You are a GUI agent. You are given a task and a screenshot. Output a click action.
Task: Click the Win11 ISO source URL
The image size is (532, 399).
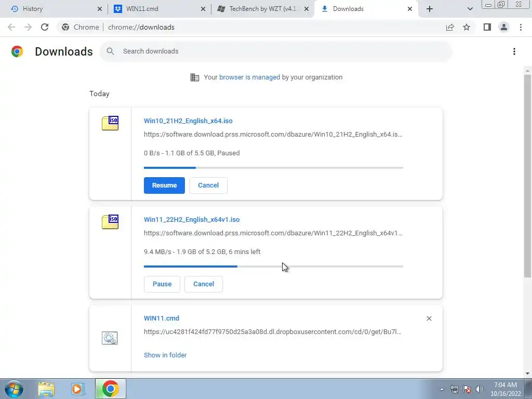click(x=273, y=233)
